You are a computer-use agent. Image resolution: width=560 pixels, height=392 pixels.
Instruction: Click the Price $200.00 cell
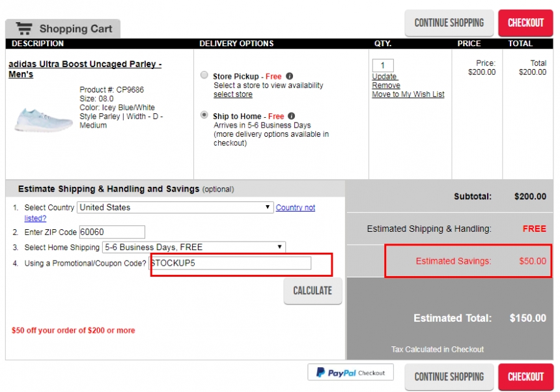click(482, 68)
